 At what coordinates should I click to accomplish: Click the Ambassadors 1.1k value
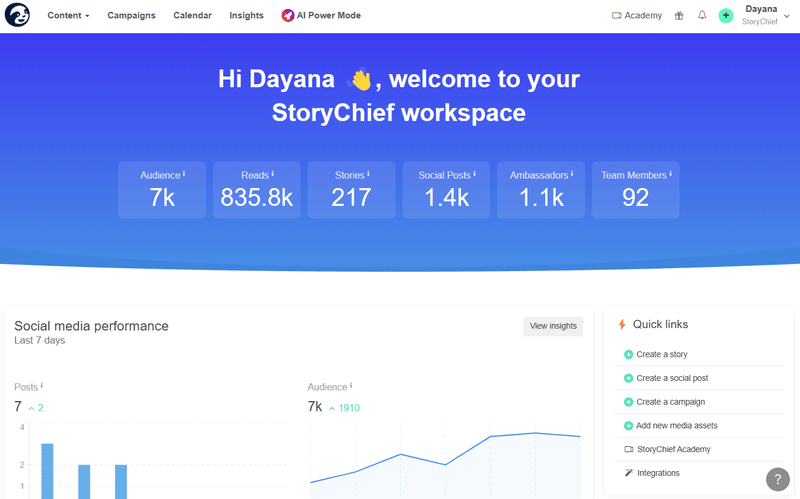tap(541, 197)
